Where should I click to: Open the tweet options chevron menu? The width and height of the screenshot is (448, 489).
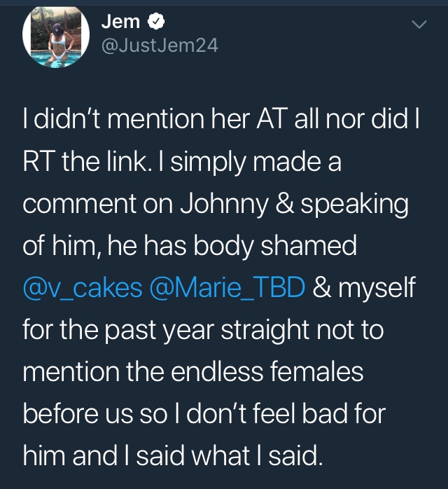point(419,24)
